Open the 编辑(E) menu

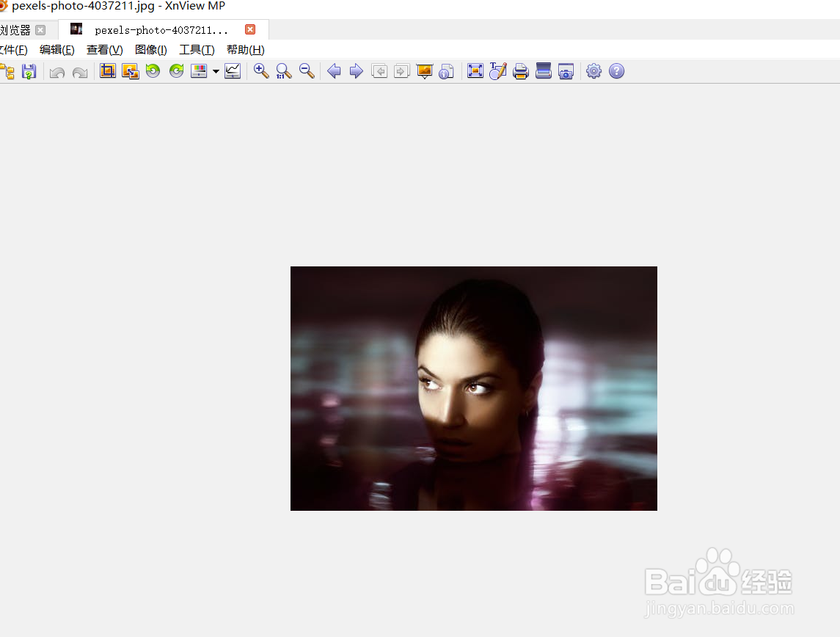coord(56,50)
